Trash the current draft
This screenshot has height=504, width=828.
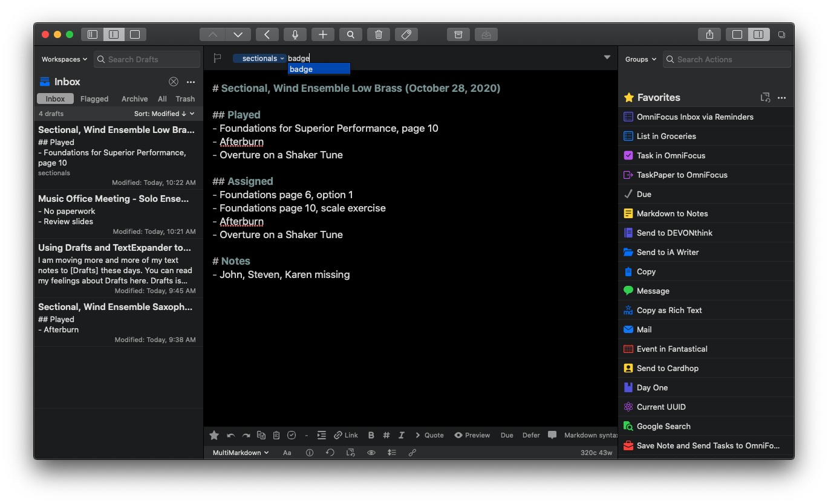(x=379, y=34)
